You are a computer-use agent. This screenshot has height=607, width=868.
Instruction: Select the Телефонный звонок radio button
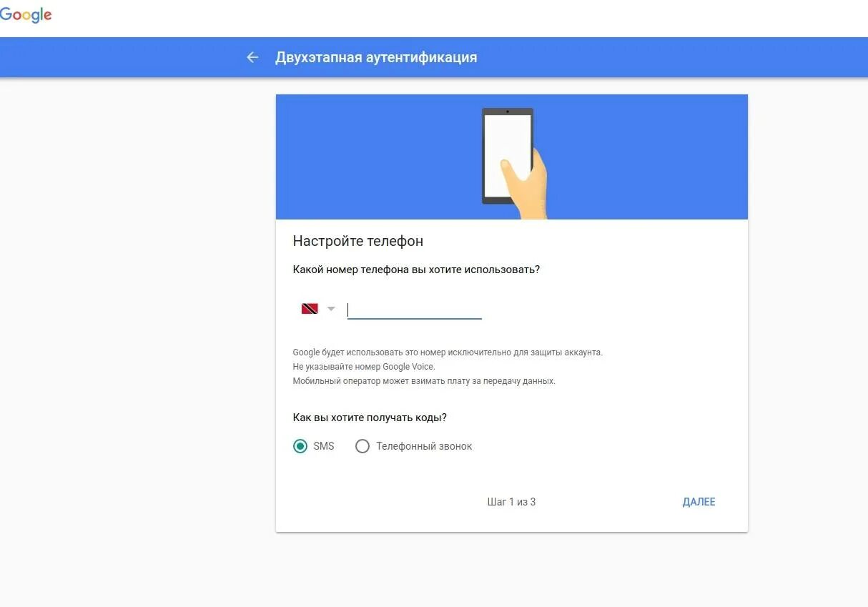[363, 446]
